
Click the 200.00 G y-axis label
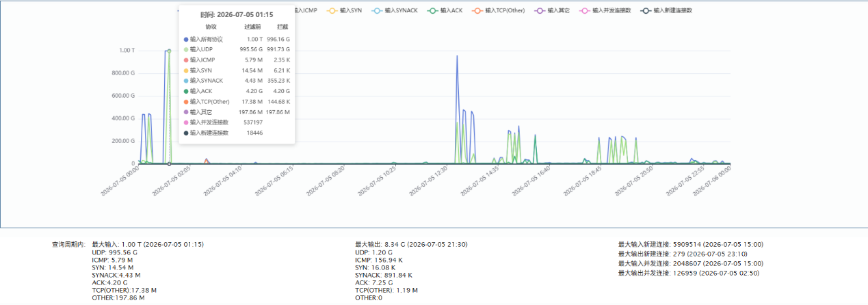123,141
